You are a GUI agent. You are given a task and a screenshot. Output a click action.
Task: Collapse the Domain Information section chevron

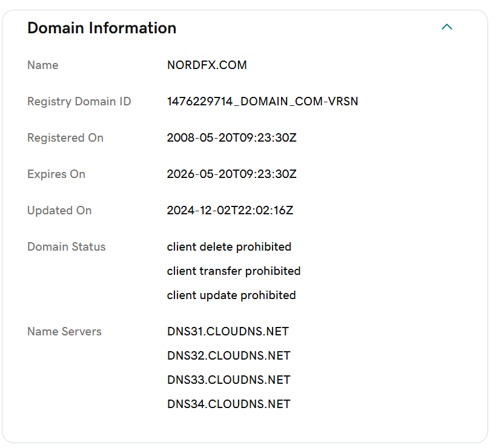click(447, 27)
